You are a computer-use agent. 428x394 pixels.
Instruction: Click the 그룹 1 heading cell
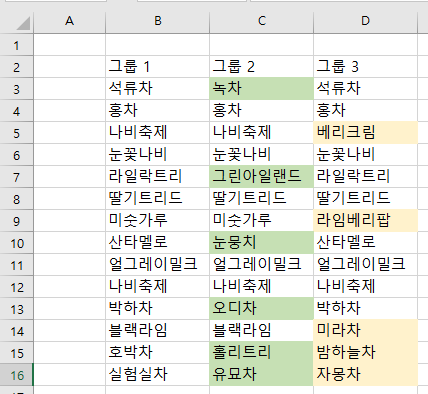[x=158, y=67]
